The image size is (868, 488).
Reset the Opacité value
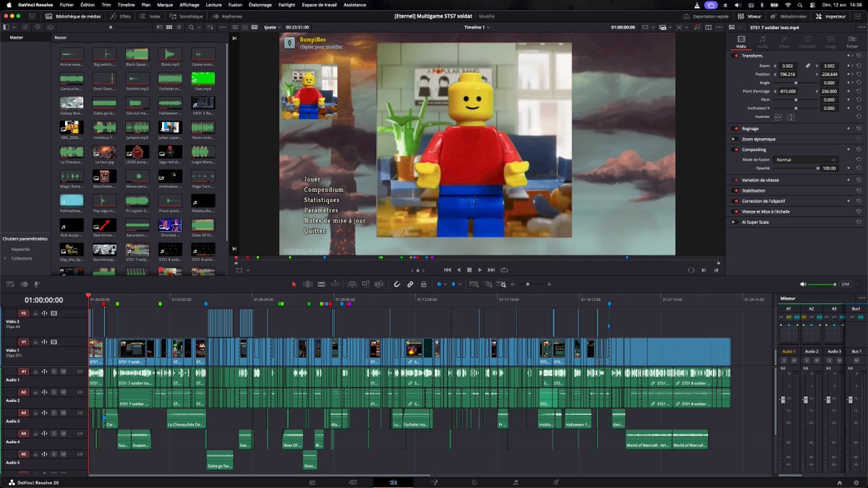pyautogui.click(x=859, y=168)
